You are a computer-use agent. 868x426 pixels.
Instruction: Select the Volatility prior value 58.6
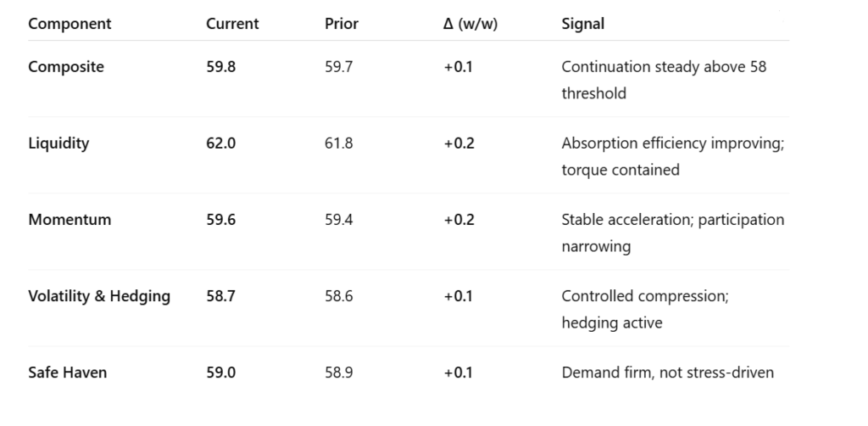click(x=339, y=296)
